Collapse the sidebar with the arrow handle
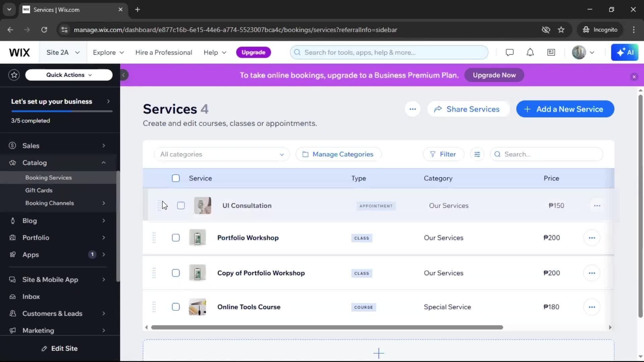644x362 pixels. [x=123, y=75]
